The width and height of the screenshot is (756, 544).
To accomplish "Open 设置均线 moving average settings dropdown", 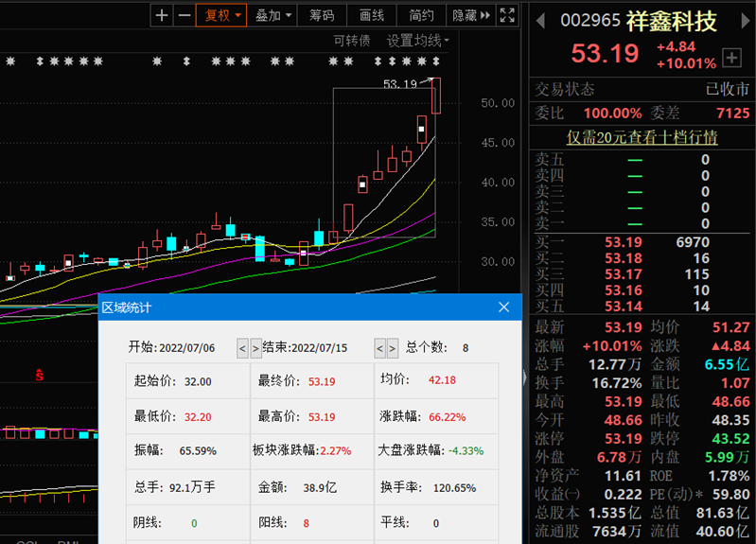I will 417,41.
